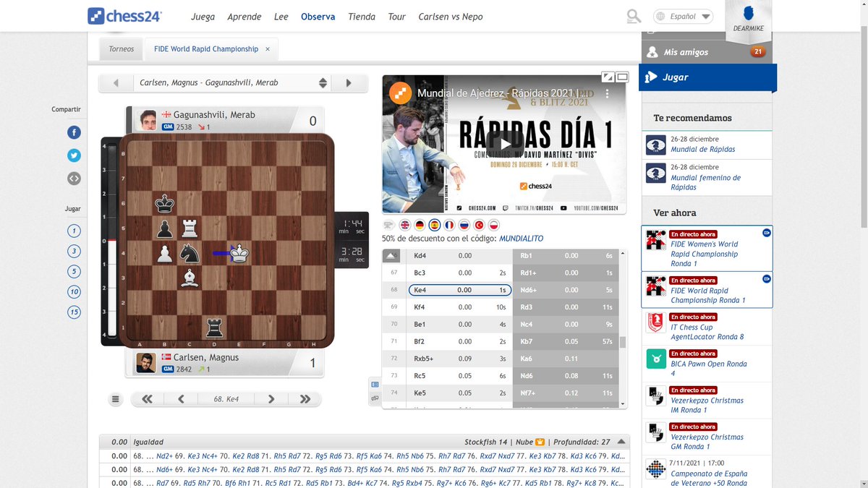Viewport: 868px width, 488px height.
Task: Jump to the last move
Action: [305, 398]
